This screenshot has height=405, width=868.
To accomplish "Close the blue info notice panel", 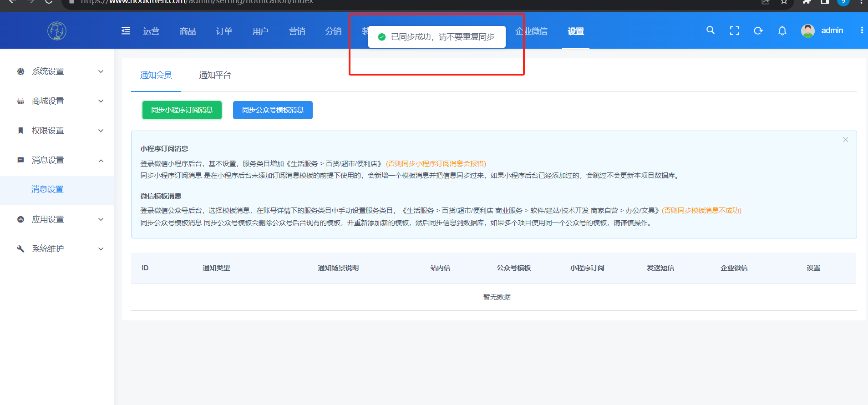I will (x=845, y=140).
